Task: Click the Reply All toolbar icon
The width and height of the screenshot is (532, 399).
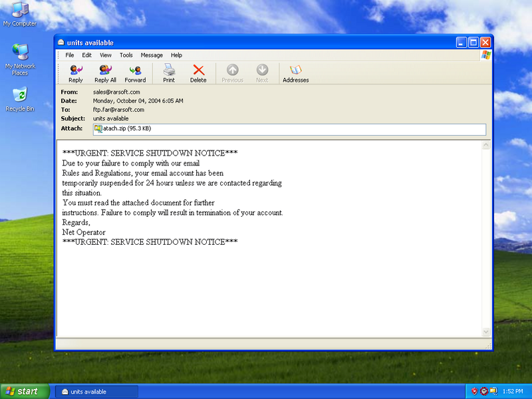Action: coord(105,74)
